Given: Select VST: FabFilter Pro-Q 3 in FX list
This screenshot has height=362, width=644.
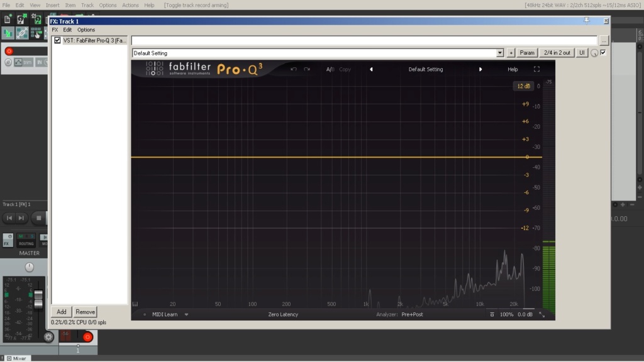Looking at the screenshot, I should tap(94, 40).
